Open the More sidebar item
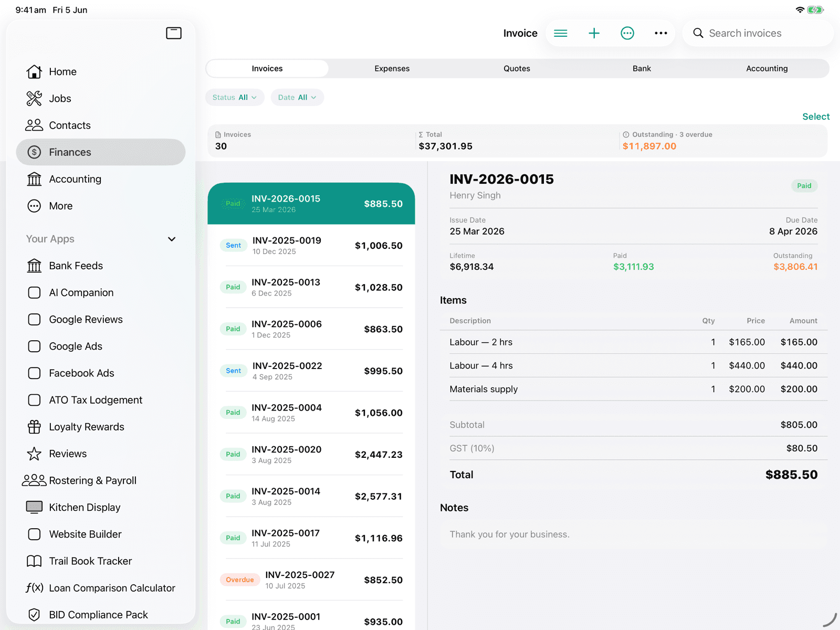This screenshot has width=840, height=630. (101, 206)
